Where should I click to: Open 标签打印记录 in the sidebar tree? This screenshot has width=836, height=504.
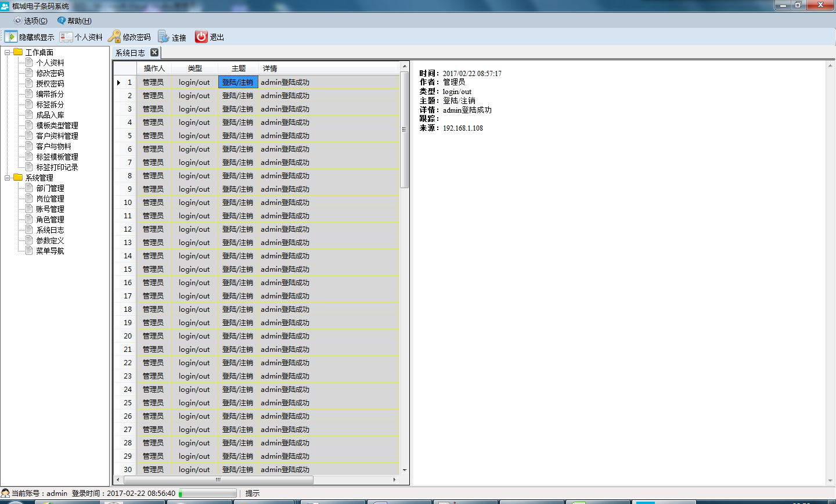[57, 167]
